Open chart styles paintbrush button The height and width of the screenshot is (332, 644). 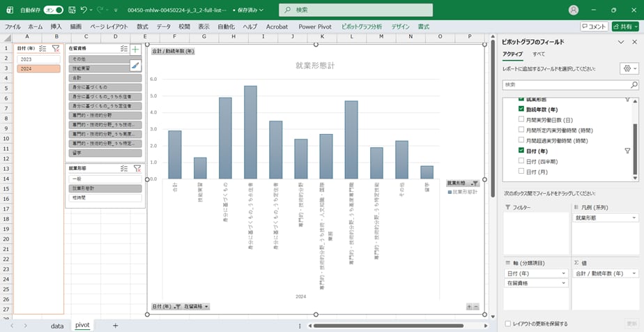click(135, 66)
